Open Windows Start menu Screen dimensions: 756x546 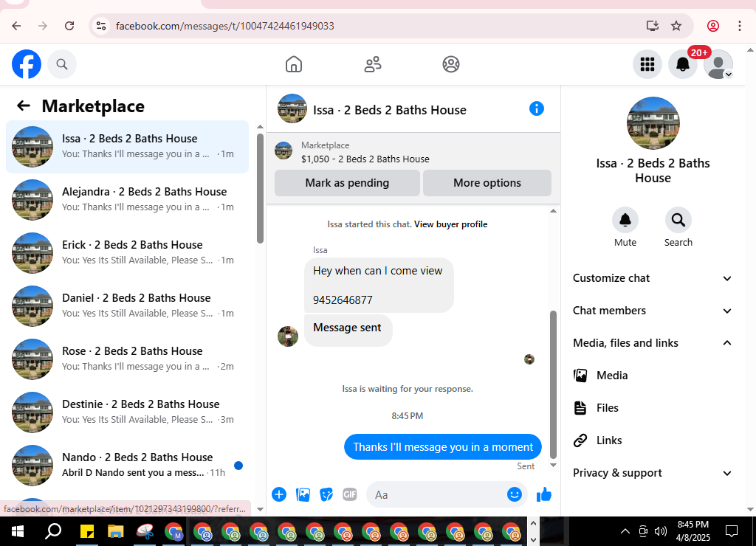click(18, 531)
